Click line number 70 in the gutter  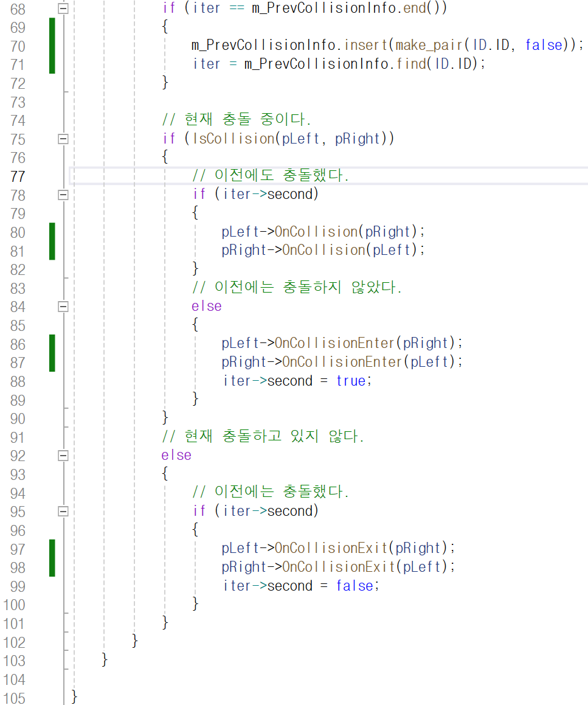point(18,46)
